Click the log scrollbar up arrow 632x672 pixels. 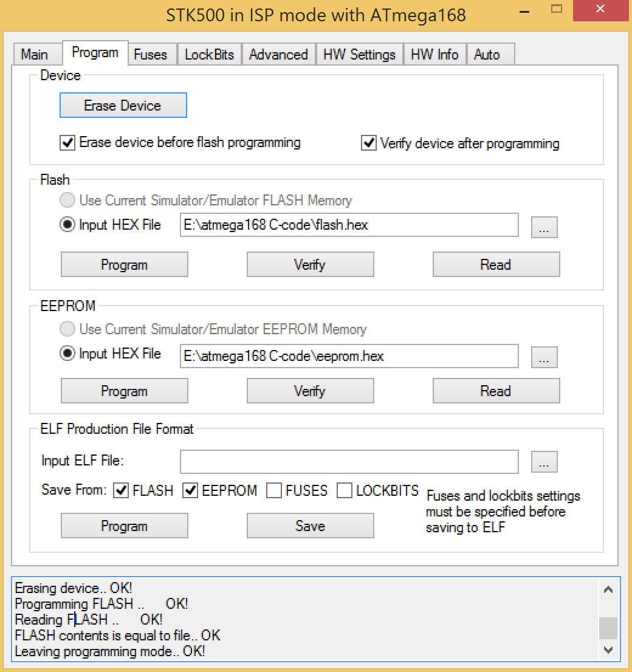pos(608,590)
